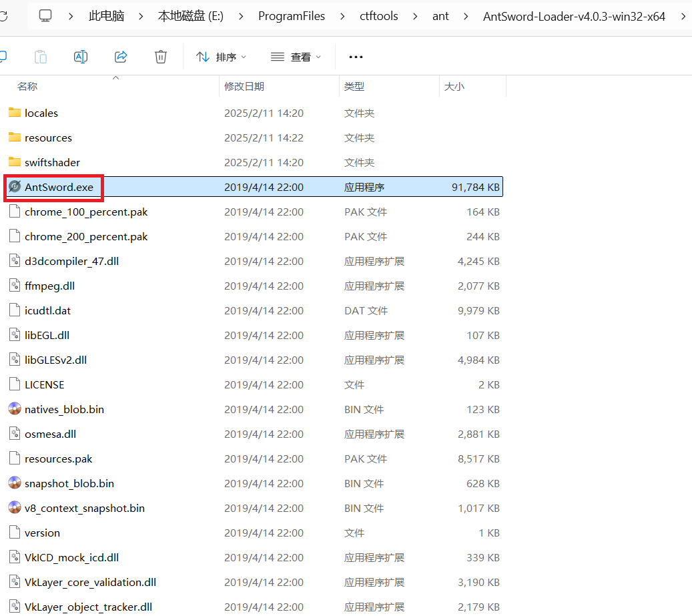
Task: Click the osmesa.dll file icon
Action: pyautogui.click(x=15, y=434)
